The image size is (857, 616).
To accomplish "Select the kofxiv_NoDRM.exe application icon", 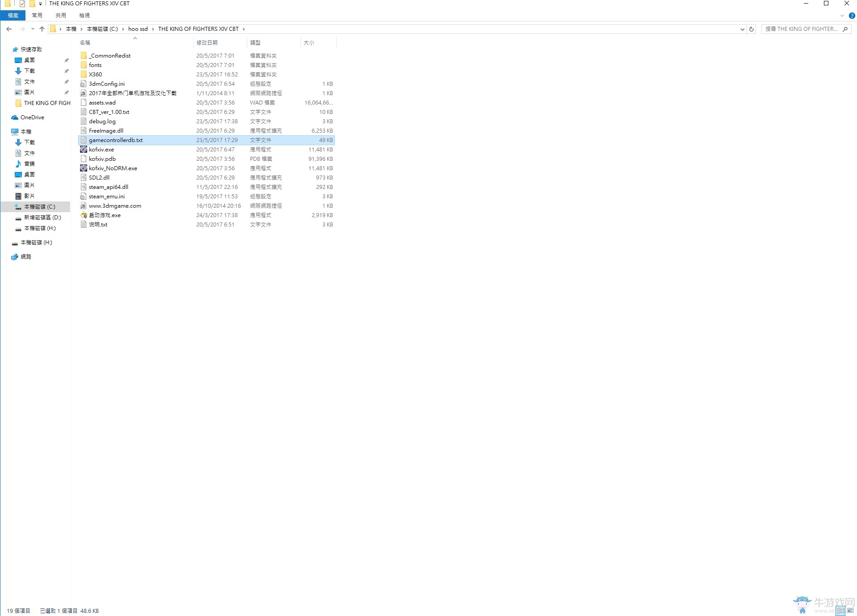I will 84,168.
